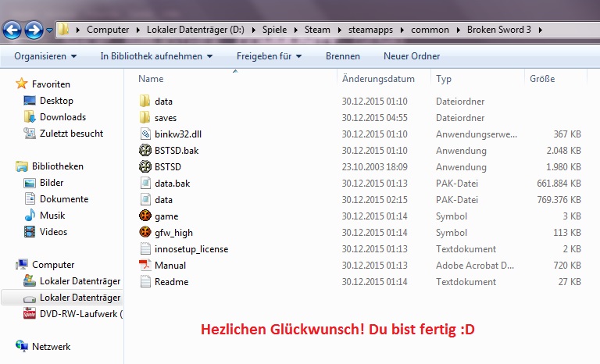Select the 'game' symbol file icon

tap(145, 216)
